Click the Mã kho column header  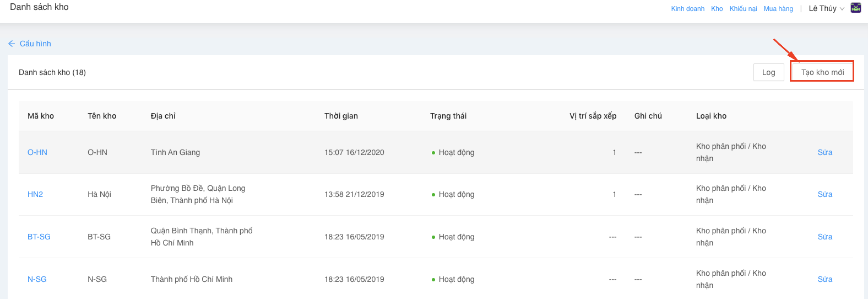click(41, 116)
